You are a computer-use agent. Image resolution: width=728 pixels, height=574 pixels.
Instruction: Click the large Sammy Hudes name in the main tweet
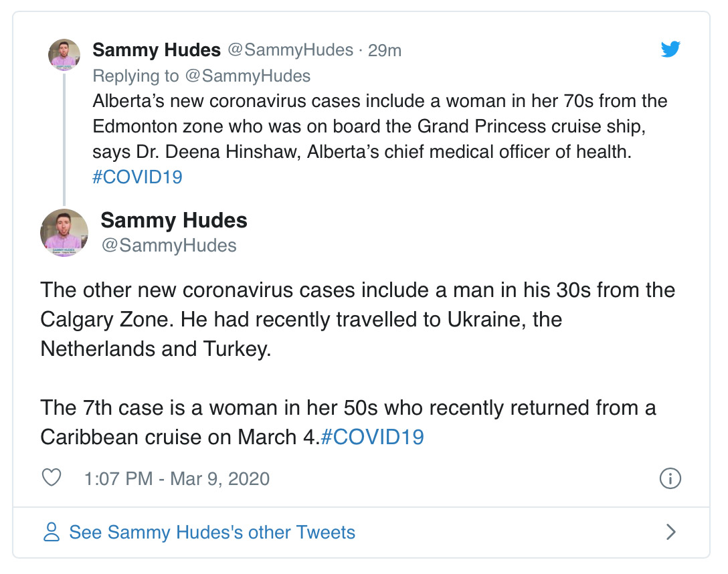click(174, 220)
